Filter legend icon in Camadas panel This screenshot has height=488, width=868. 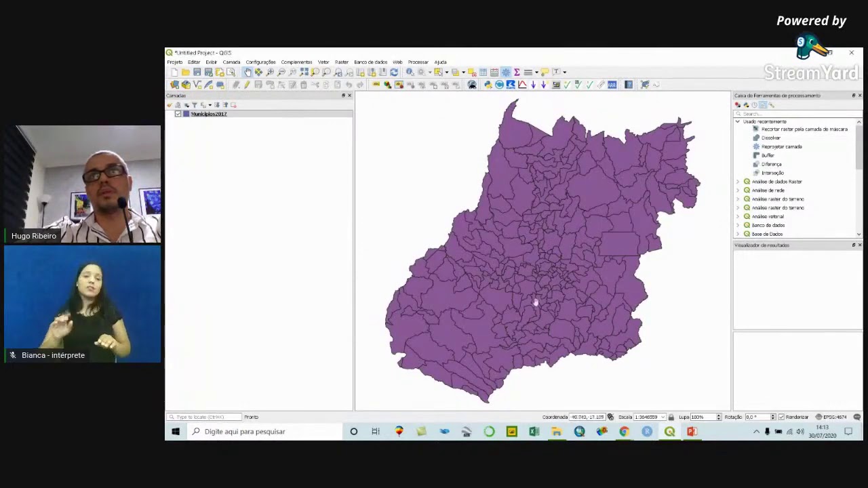pyautogui.click(x=195, y=105)
